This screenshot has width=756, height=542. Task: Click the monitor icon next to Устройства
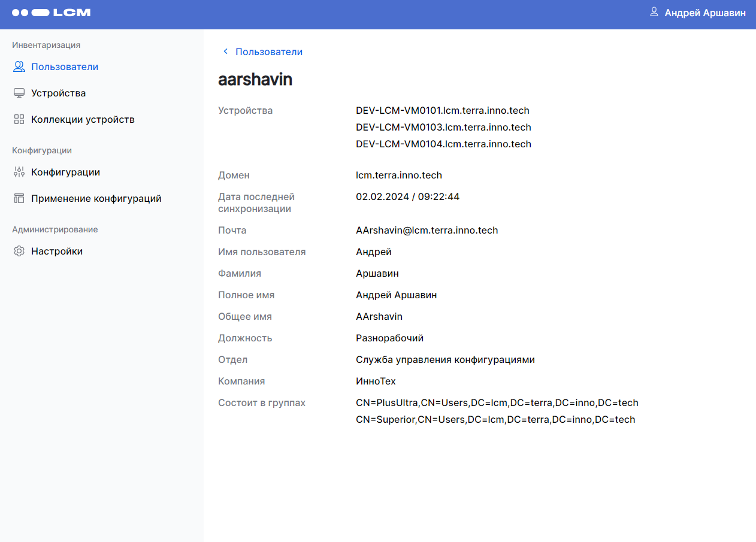pos(19,92)
